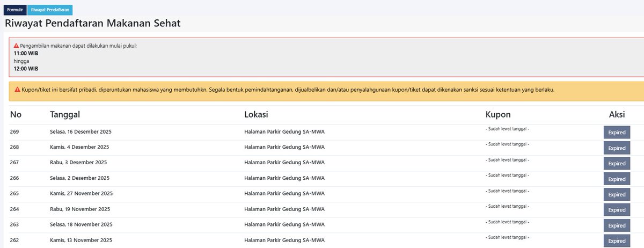The width and height of the screenshot is (644, 248).
Task: Click Sudah lewat tanggal in row 265
Action: (507, 191)
